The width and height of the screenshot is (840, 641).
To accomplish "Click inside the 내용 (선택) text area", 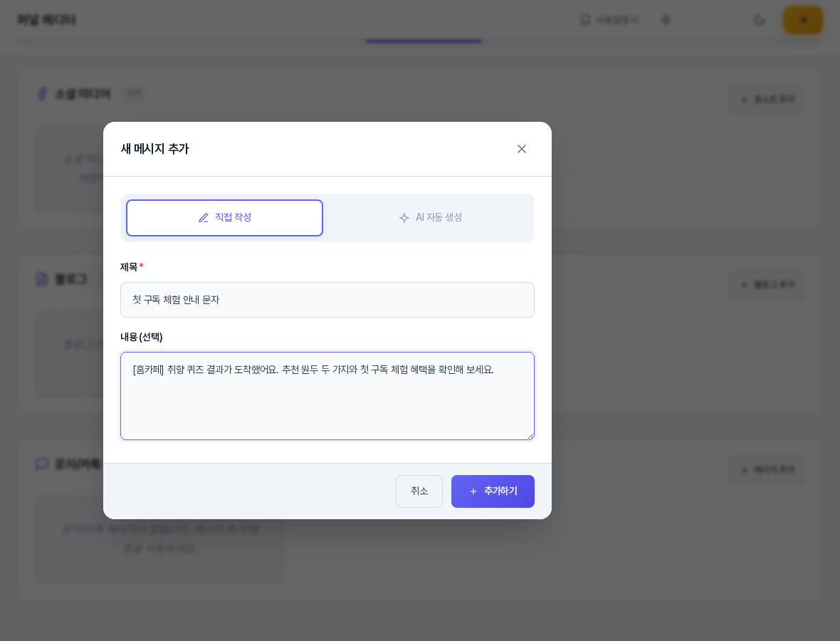I will 327,396.
